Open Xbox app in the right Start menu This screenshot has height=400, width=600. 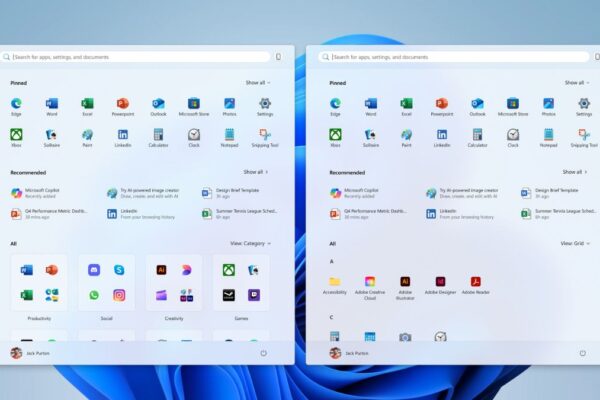[336, 135]
